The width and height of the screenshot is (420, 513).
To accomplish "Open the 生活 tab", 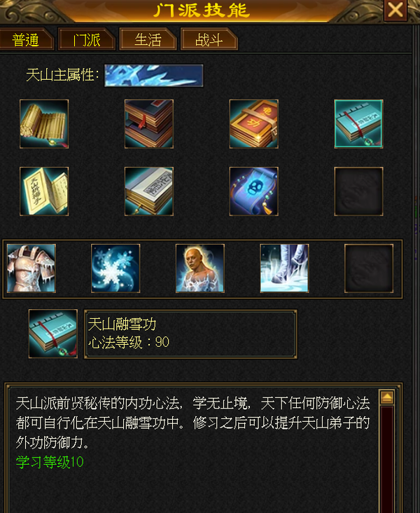I will pos(148,39).
